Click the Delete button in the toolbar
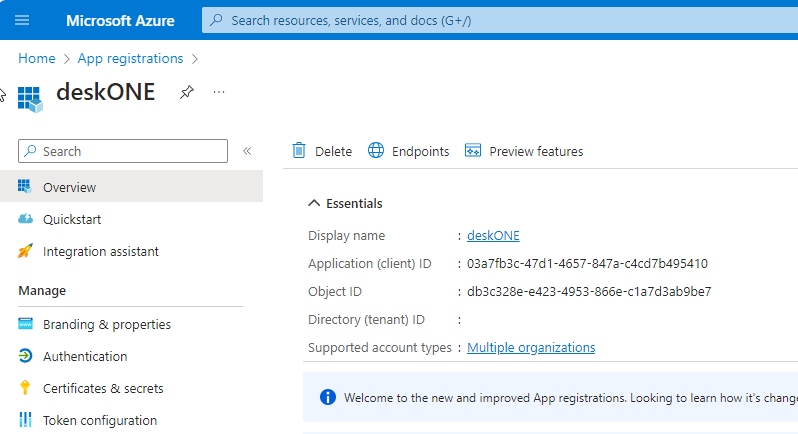 [322, 151]
